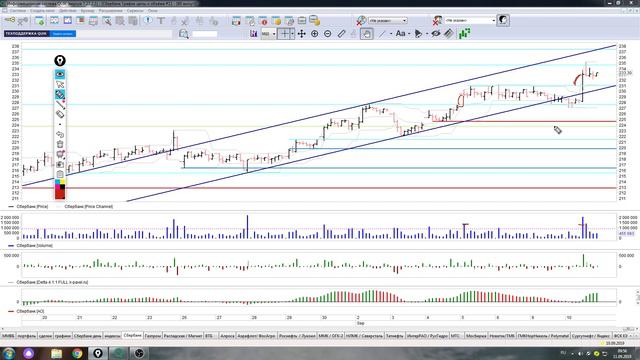This screenshot has width=640, height=360.
Task: Select the cursor pointer in floating panel
Action: (60, 84)
